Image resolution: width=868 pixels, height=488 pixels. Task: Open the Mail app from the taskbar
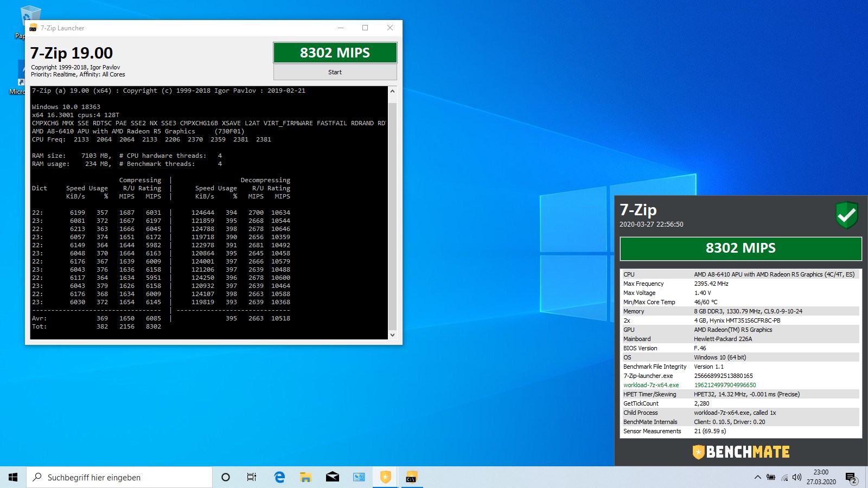click(333, 477)
